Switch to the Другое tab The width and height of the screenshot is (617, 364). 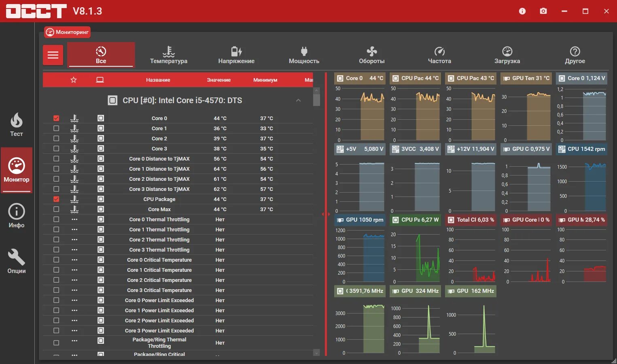pyautogui.click(x=575, y=55)
